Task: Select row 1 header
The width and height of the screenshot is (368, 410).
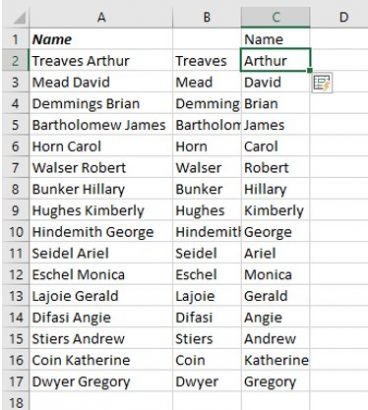Action: click(16, 39)
